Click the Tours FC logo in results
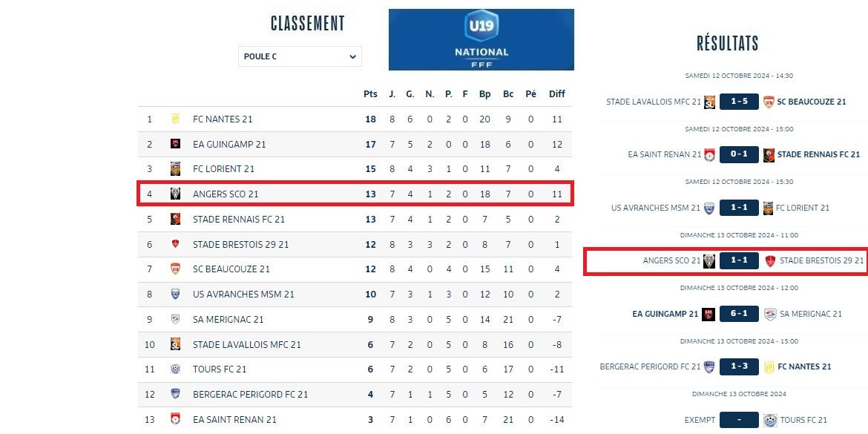 point(769,420)
